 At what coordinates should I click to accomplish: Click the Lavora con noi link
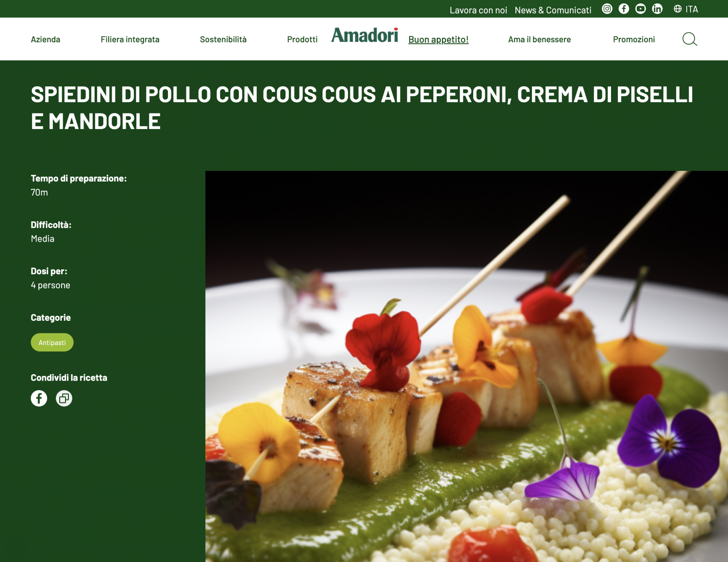click(x=479, y=10)
